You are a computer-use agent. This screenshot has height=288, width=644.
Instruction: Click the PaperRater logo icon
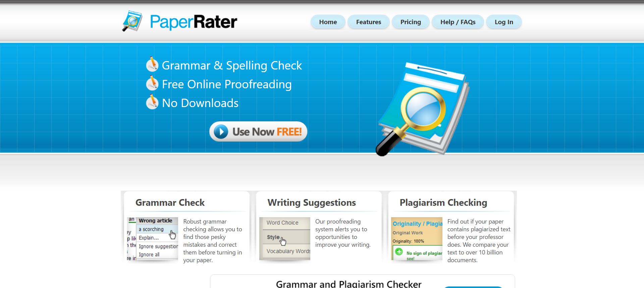tap(132, 21)
